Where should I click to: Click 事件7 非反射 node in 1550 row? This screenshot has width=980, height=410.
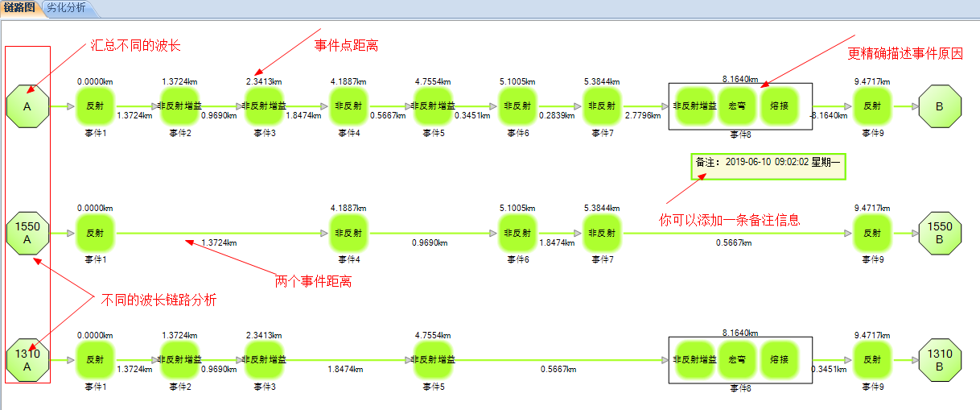pyautogui.click(x=602, y=234)
